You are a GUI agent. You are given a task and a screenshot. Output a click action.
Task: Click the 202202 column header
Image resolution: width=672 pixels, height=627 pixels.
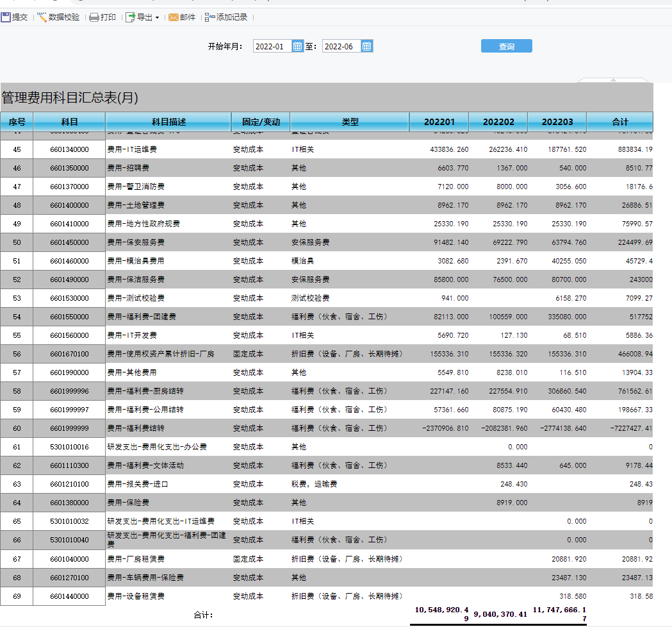coord(498,122)
